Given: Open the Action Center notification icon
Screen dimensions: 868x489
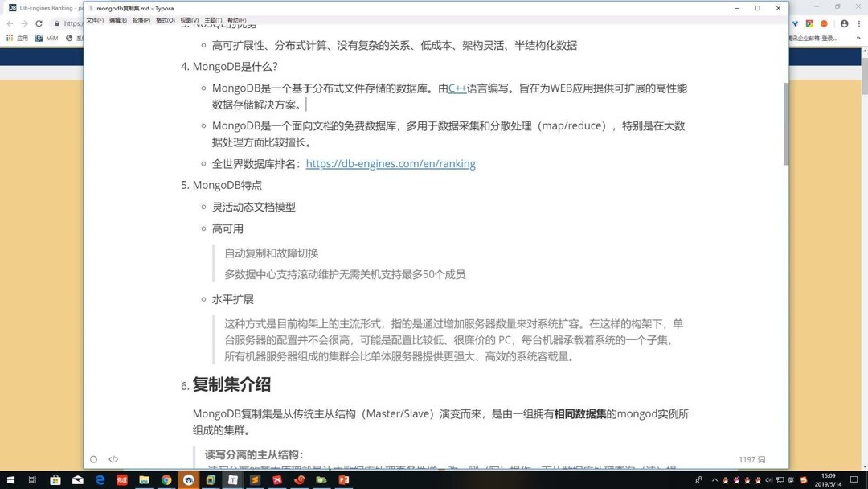Looking at the screenshot, I should [x=854, y=480].
